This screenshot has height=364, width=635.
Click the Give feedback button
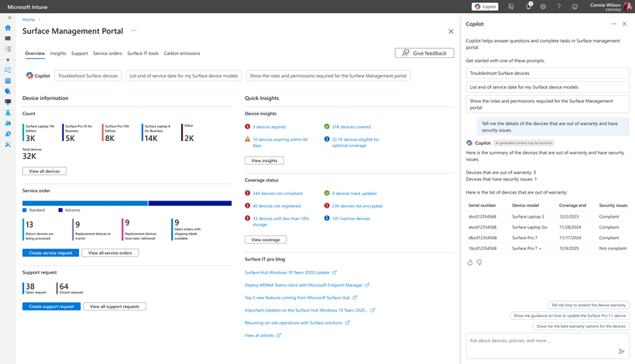pos(424,53)
